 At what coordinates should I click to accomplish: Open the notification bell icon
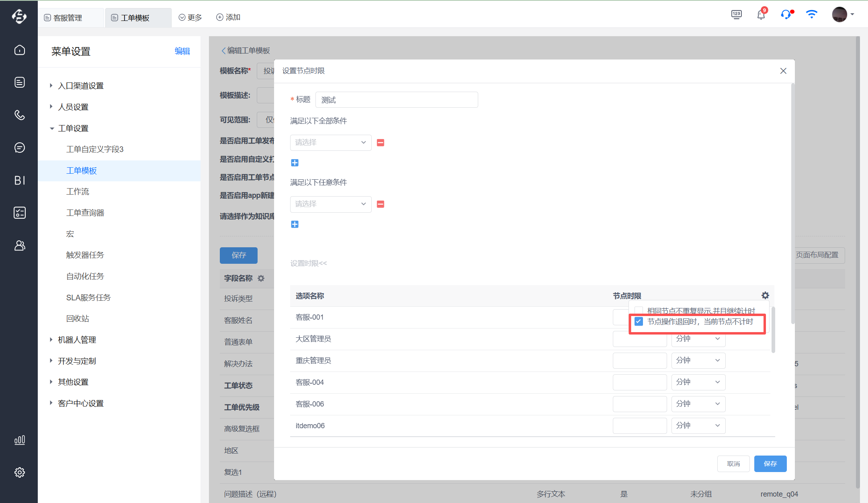tap(761, 15)
